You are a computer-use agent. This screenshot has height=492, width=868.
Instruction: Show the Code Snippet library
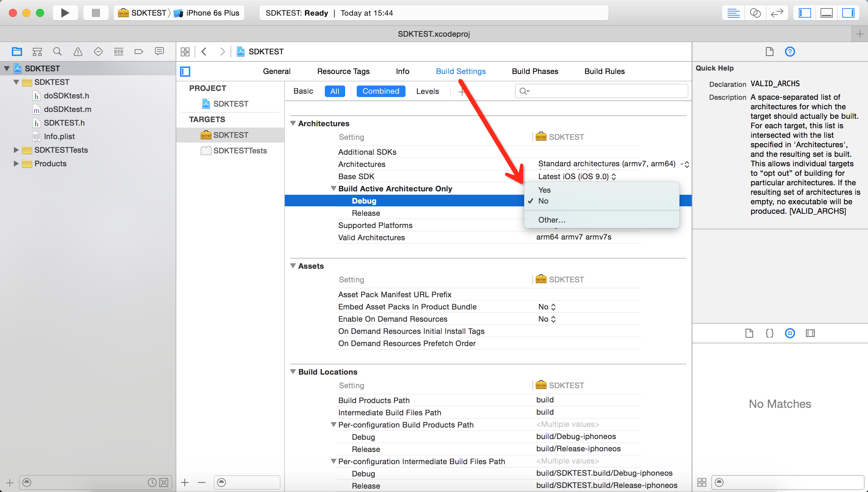coord(770,333)
